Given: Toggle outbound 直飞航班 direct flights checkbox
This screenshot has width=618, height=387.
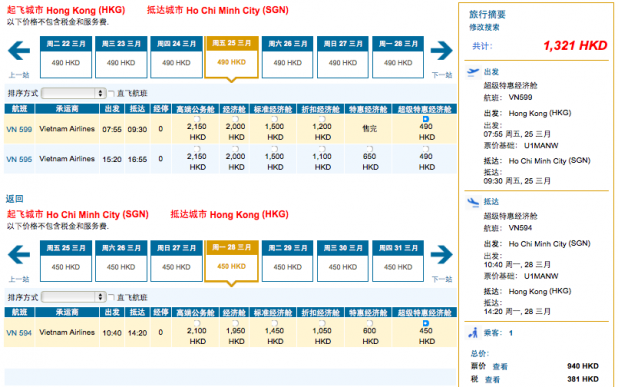Looking at the screenshot, I should pyautogui.click(x=112, y=93).
